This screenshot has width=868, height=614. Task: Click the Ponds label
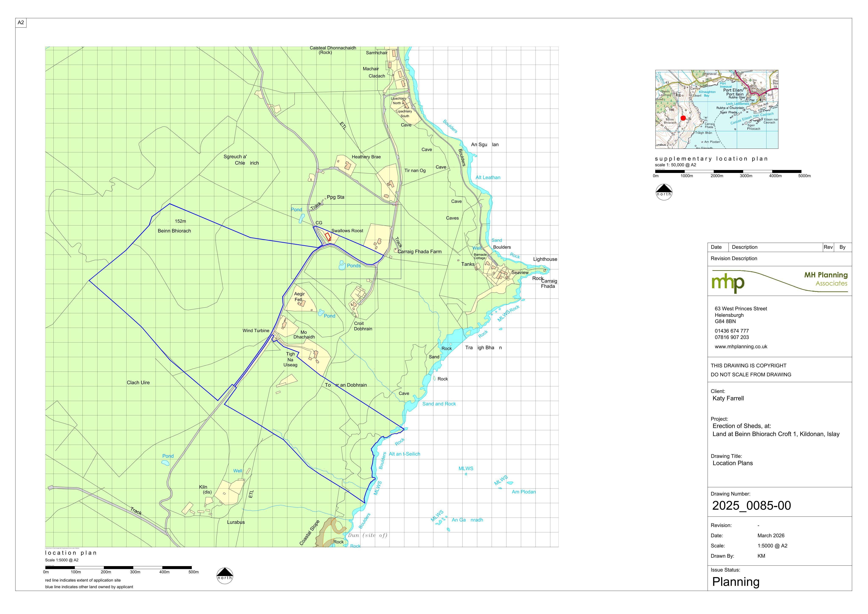pos(354,266)
